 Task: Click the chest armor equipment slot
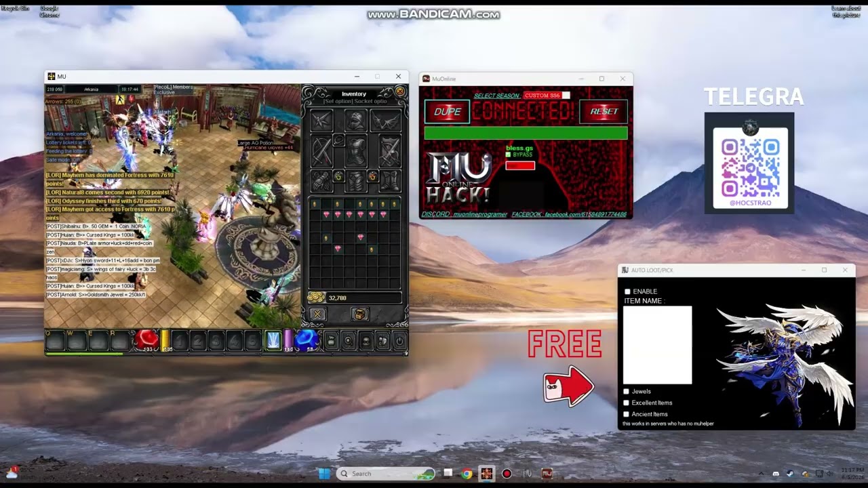[355, 152]
